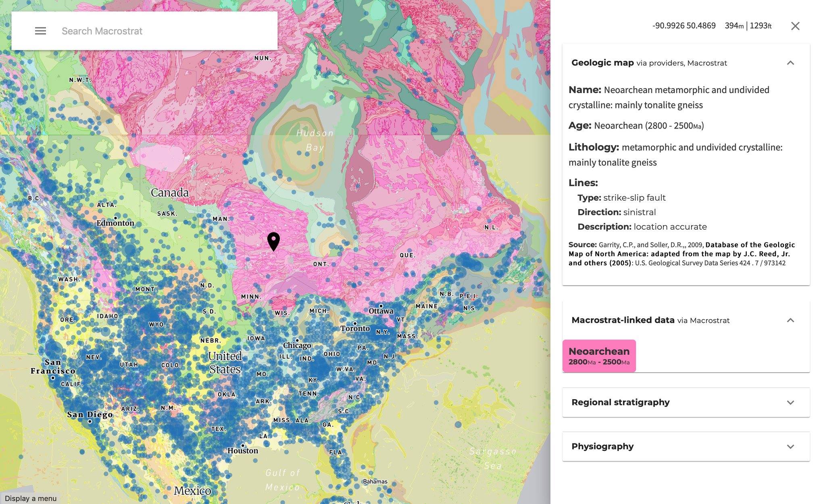Click the black map marker pin
This screenshot has height=504, width=819.
273,241
